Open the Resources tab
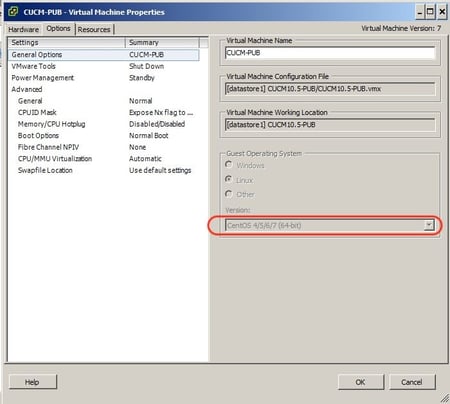This screenshot has width=450, height=404. [x=94, y=29]
